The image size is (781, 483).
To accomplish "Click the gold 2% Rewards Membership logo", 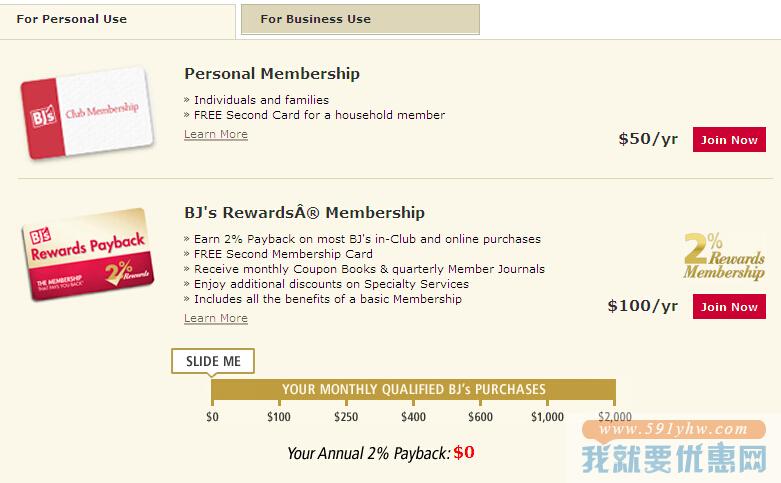I will point(724,256).
